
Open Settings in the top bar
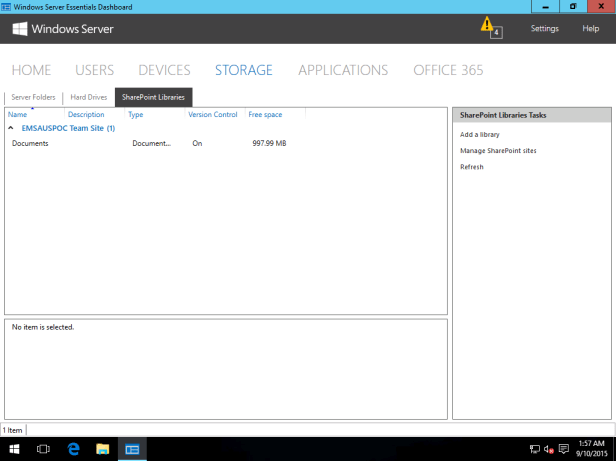[x=544, y=29]
